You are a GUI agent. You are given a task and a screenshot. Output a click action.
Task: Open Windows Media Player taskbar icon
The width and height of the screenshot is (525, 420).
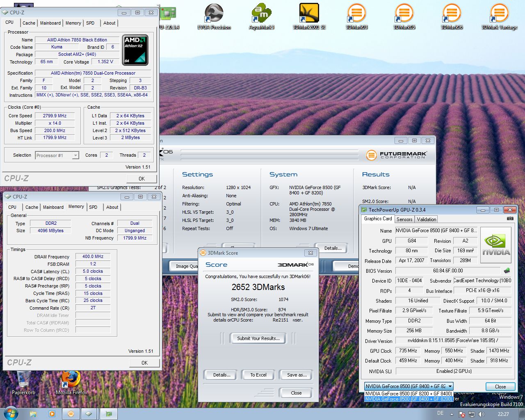52,414
